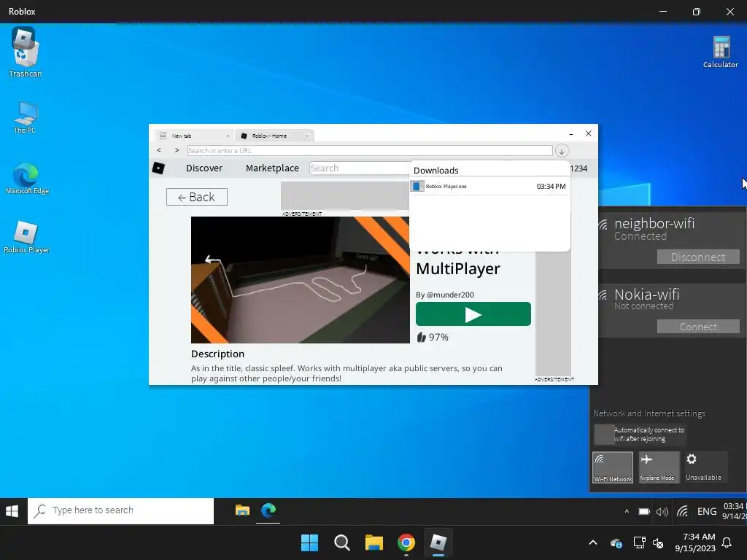Open Google Chrome from taskbar
The height and width of the screenshot is (560, 747).
(406, 542)
